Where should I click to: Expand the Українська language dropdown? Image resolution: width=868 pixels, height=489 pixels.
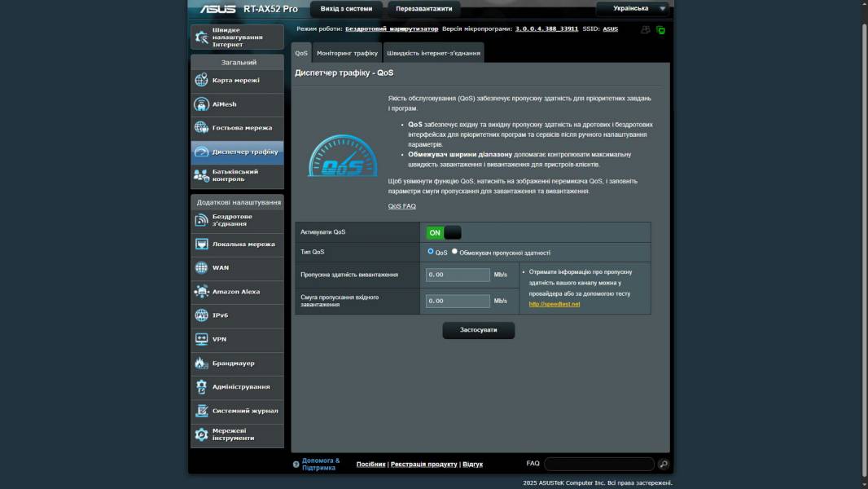[633, 9]
